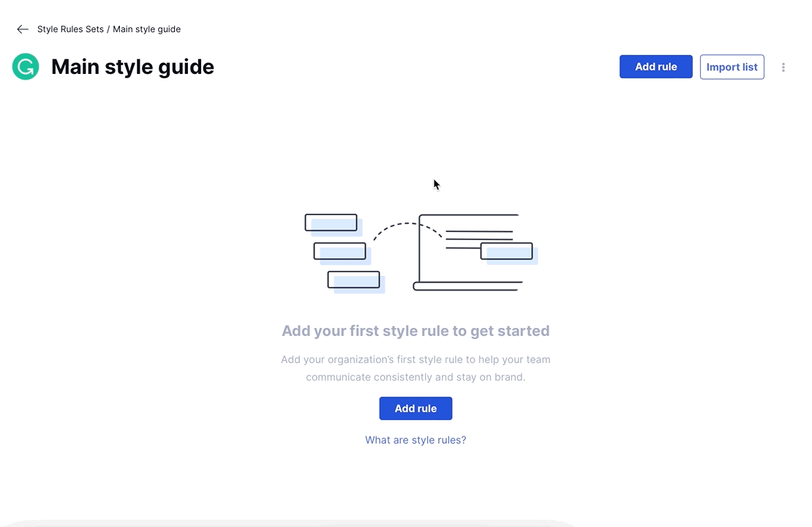
Task: Expand the overflow menu next to Import list
Action: pyautogui.click(x=783, y=67)
